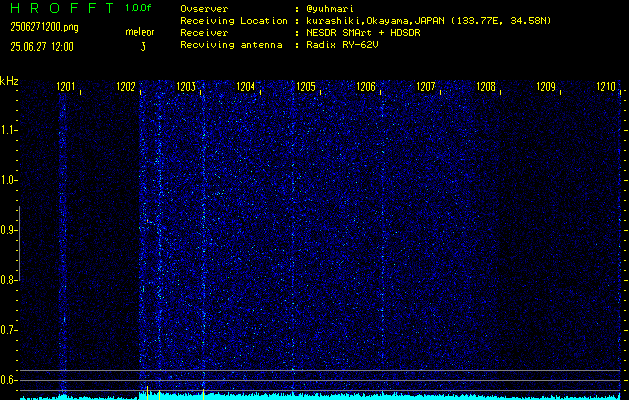This screenshot has width=629, height=400.
Task: Click the Receiving Location label
Action: click(234, 20)
